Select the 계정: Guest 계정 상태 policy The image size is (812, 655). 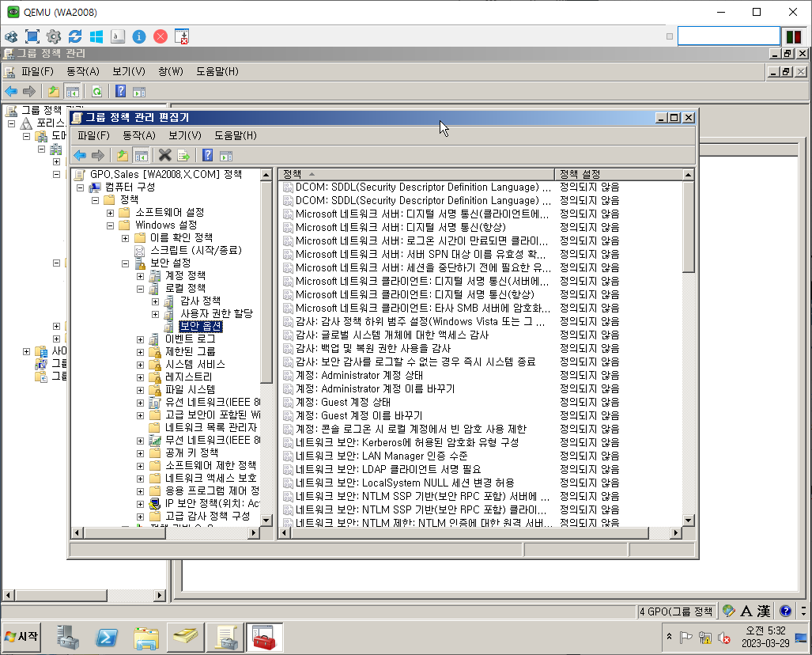pyautogui.click(x=343, y=402)
